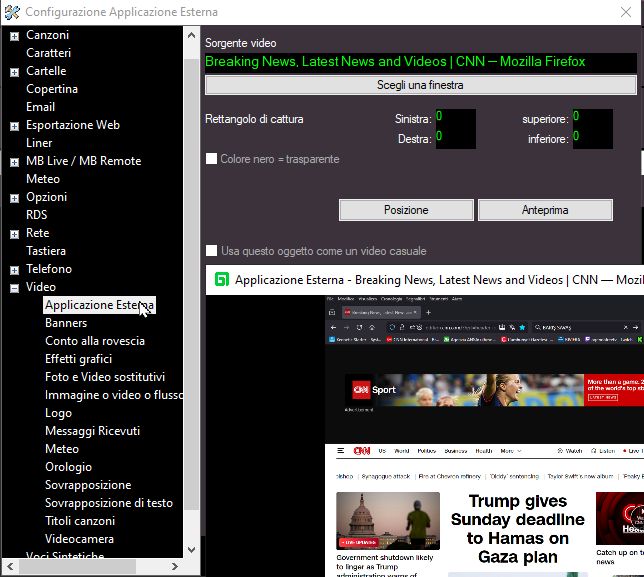Click the Sinistra capture value field
Image resolution: width=644 pixels, height=577 pixels.
point(455,119)
